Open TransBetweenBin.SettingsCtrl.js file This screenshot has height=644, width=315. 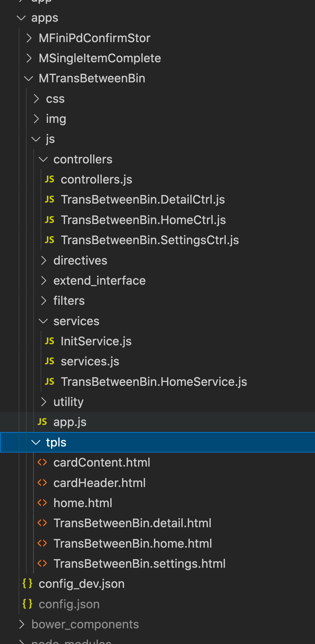(x=150, y=240)
